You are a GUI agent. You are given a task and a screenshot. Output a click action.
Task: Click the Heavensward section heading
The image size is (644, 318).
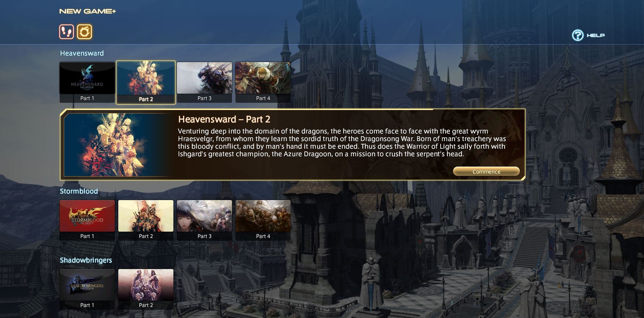click(82, 53)
